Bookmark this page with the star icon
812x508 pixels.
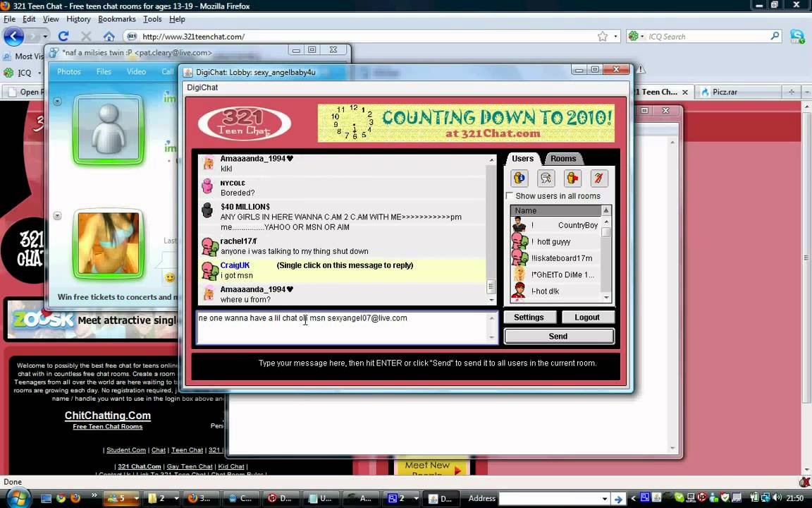602,36
